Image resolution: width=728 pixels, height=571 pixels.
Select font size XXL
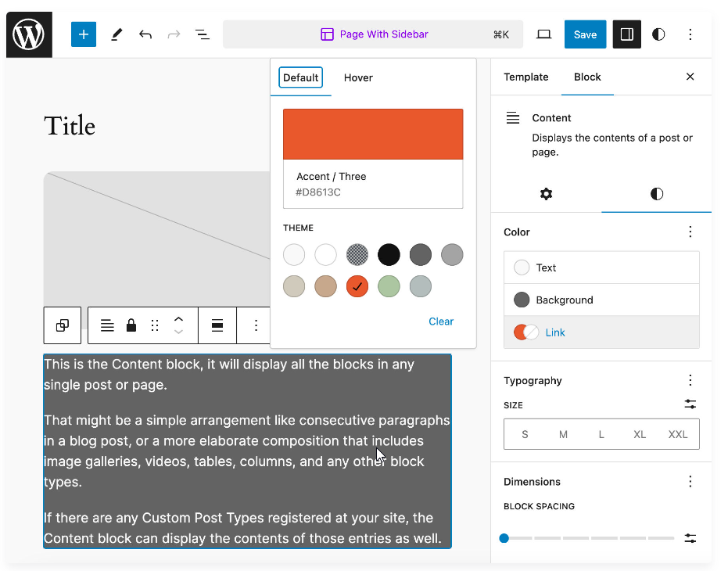tap(678, 434)
